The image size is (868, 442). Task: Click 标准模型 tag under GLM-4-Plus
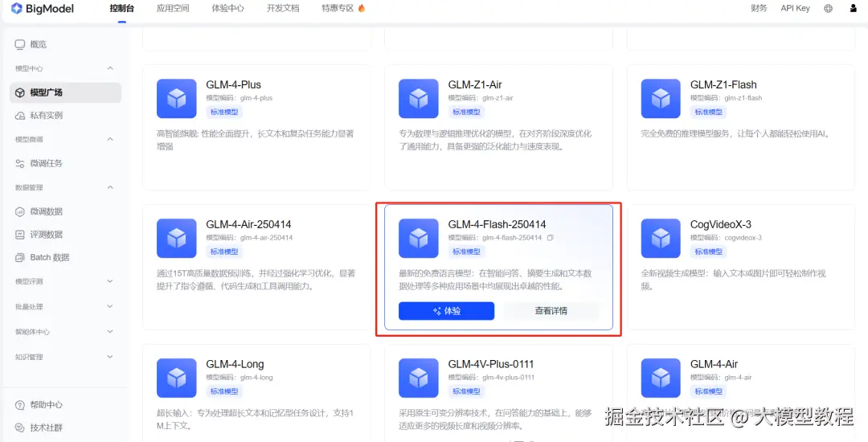[x=224, y=112]
